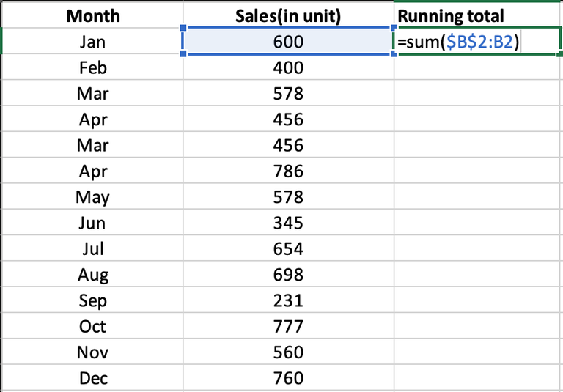Select the Jun month cell
Viewport: 563px width, 392px height.
pyautogui.click(x=92, y=223)
